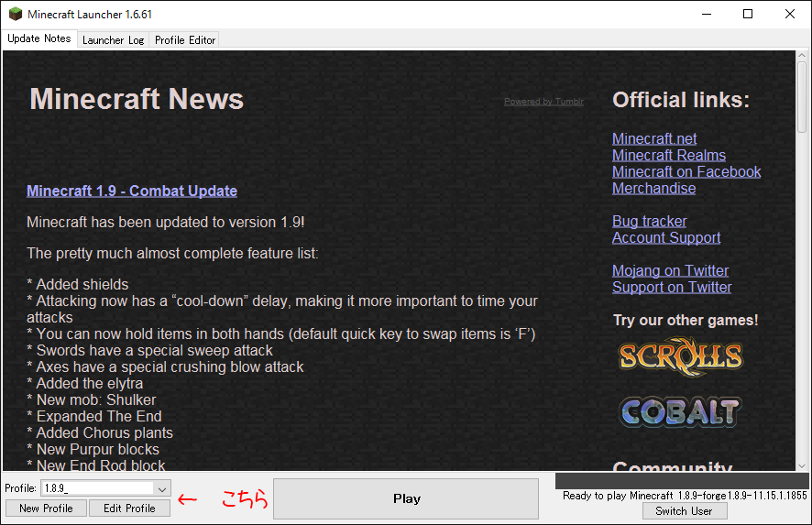Click the Scrolls game logo
Viewport: 812px width, 525px height.
pyautogui.click(x=679, y=355)
